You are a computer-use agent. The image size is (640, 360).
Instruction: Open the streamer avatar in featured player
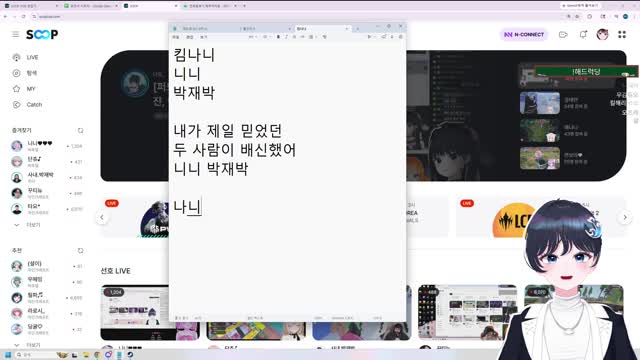point(135,83)
